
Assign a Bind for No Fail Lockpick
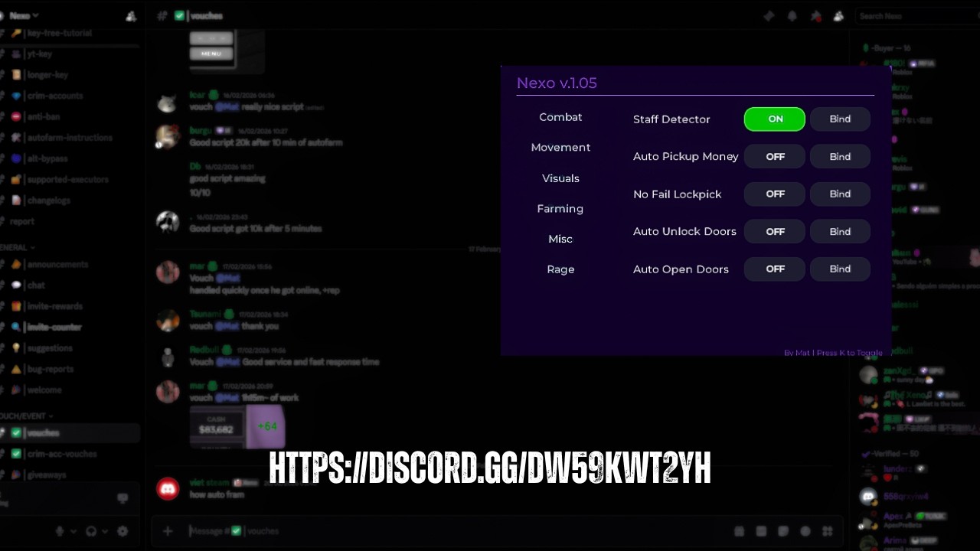840,194
